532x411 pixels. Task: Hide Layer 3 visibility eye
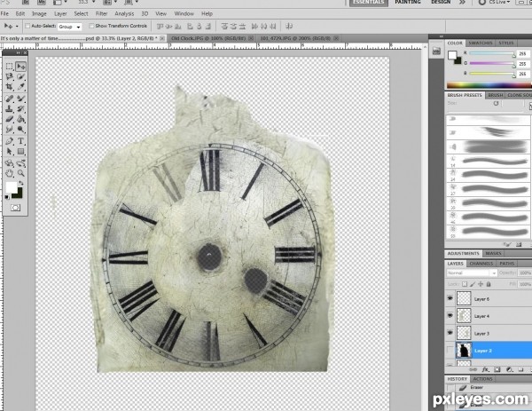pyautogui.click(x=450, y=333)
